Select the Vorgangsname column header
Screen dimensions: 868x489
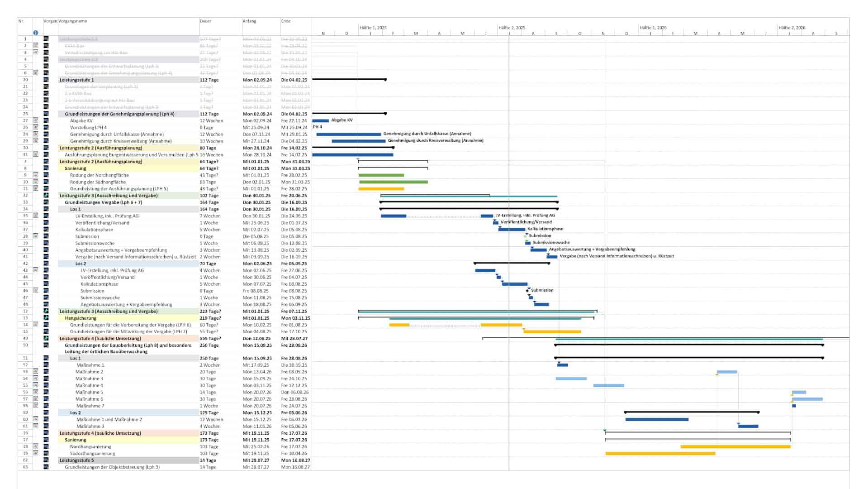point(72,21)
